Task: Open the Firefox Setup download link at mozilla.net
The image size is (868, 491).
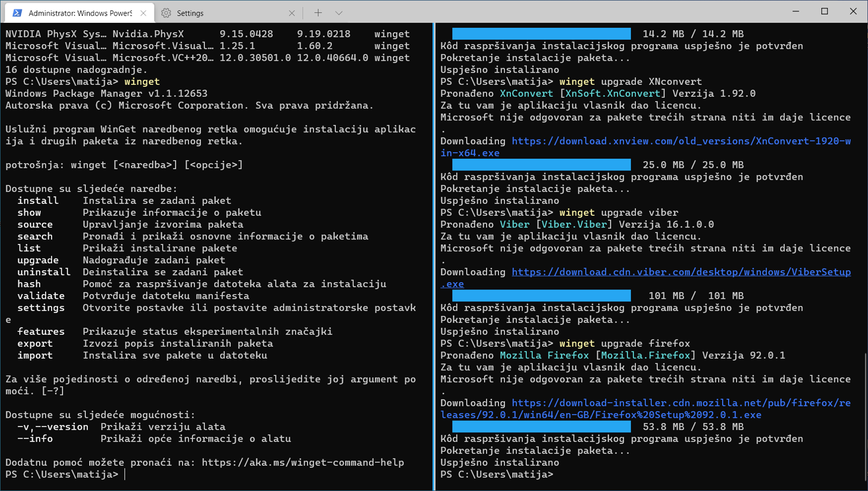Action: point(646,409)
